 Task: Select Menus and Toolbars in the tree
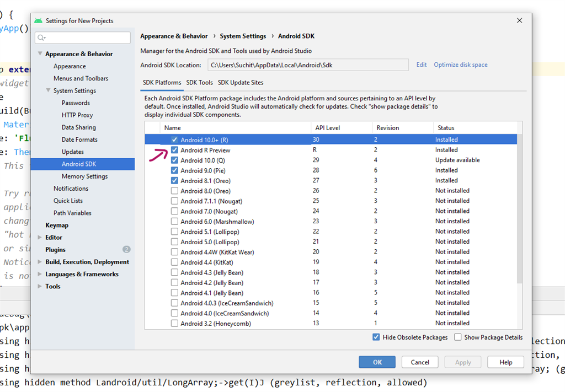point(81,78)
